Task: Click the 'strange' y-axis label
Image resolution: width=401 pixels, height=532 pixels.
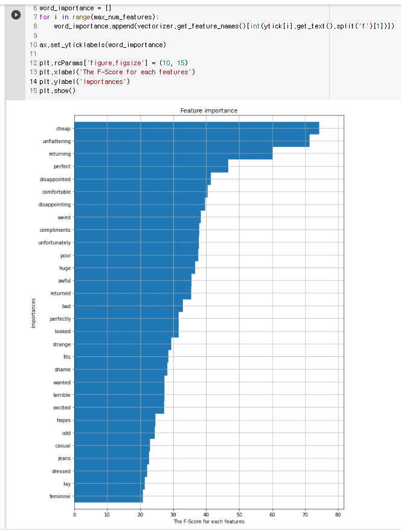Action: pos(62,344)
